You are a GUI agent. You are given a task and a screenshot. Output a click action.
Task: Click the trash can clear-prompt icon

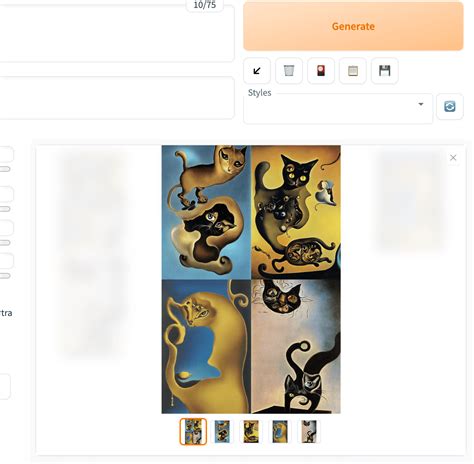290,71
